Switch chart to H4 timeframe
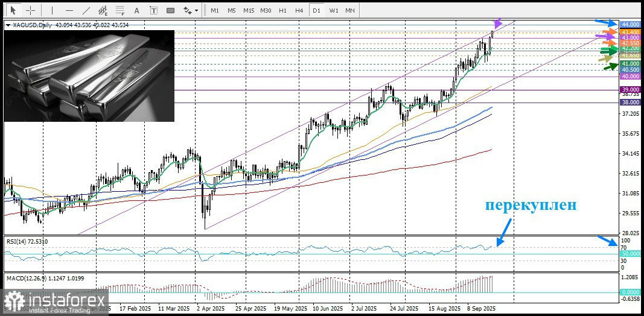Viewport: 644px width, 316px height. coord(299,11)
